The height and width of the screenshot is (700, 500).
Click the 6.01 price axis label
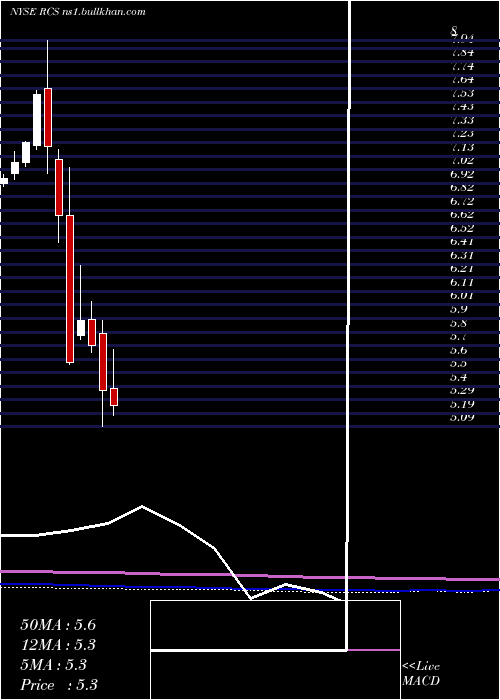[462, 296]
